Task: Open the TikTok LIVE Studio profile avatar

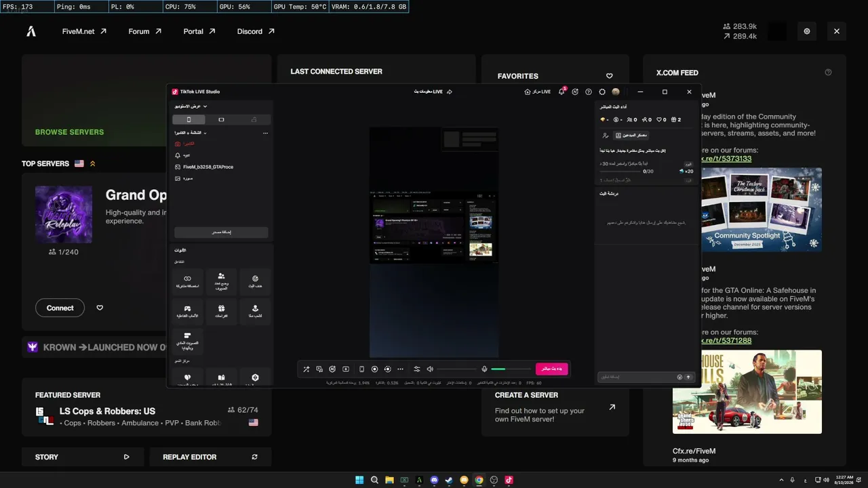Action: 615,91
